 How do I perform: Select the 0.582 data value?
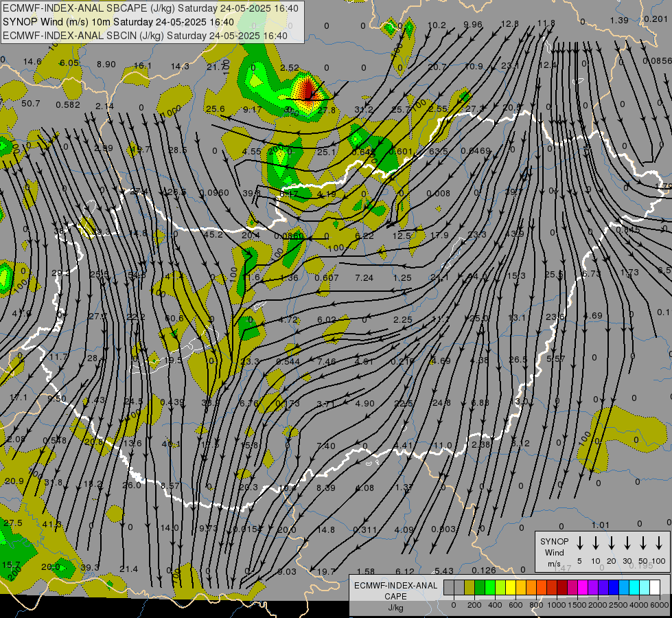[x=68, y=104]
